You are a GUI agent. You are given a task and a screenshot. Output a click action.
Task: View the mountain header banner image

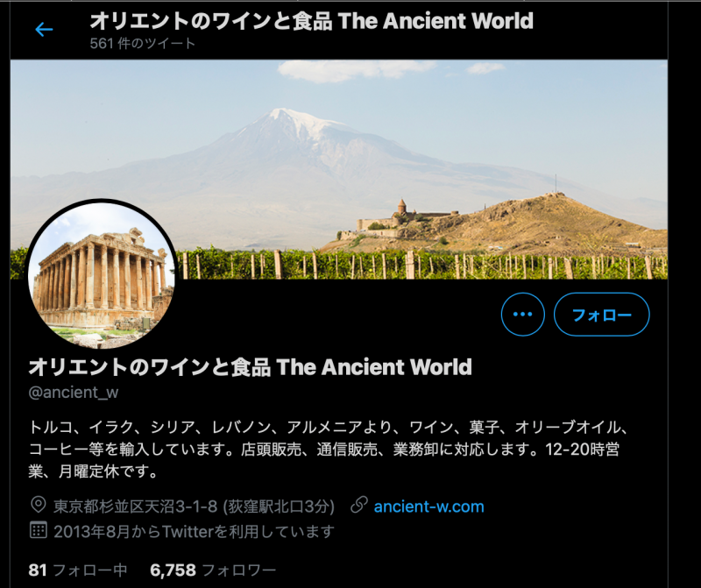(339, 169)
